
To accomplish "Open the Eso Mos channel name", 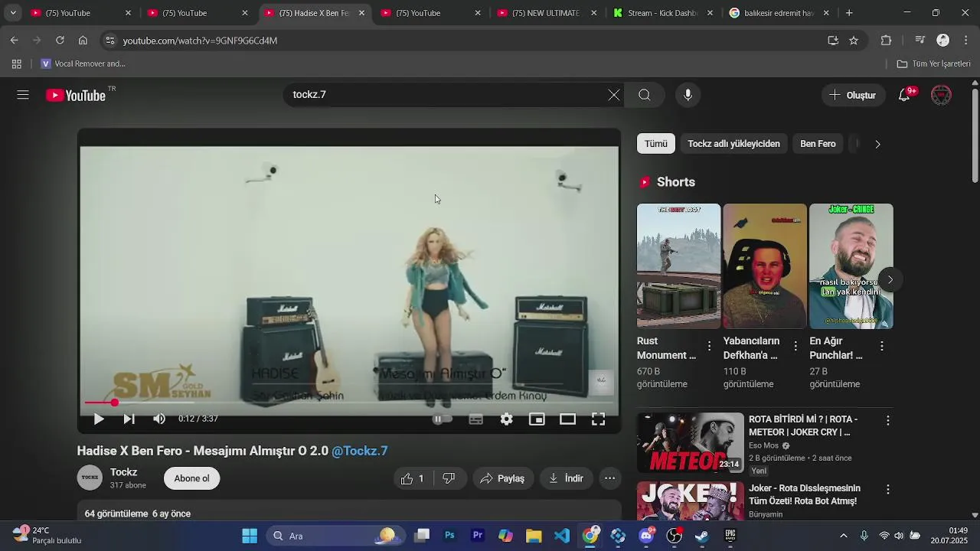I will coord(763,445).
